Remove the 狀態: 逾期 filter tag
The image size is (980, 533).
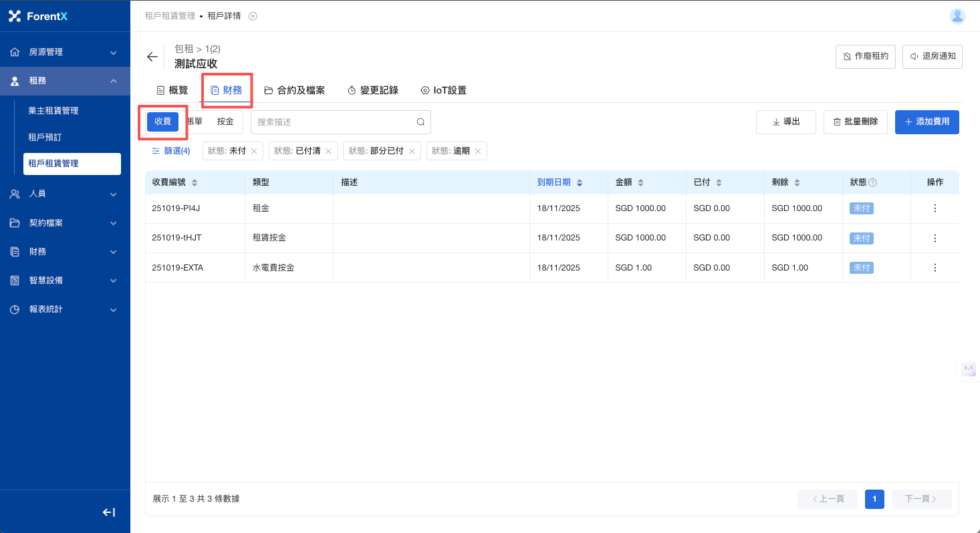(x=478, y=152)
